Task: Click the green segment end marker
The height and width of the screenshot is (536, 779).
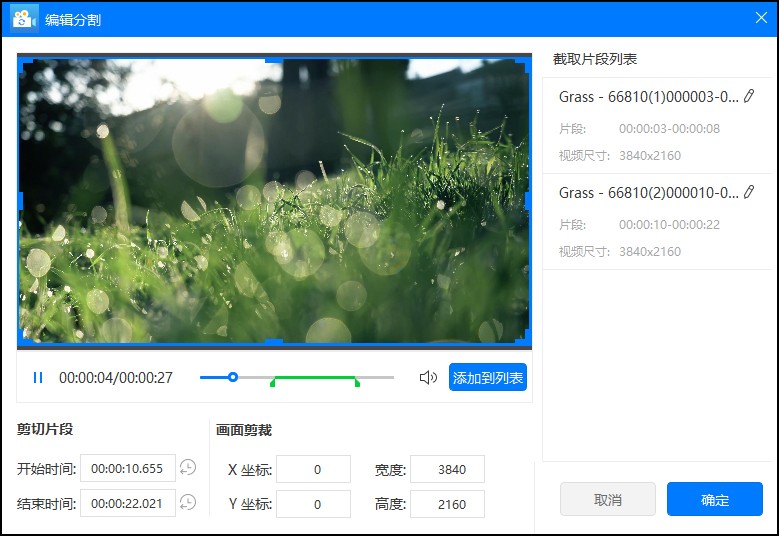Action: 357,382
